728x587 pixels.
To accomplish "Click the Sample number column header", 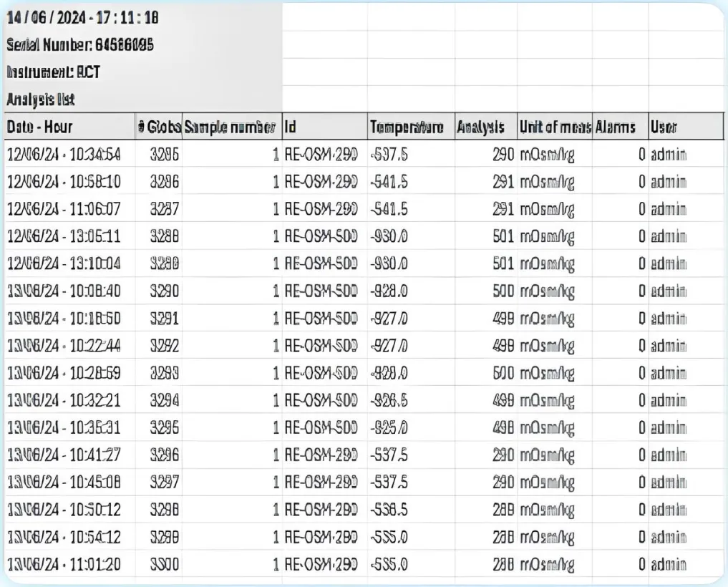I will 231,127.
